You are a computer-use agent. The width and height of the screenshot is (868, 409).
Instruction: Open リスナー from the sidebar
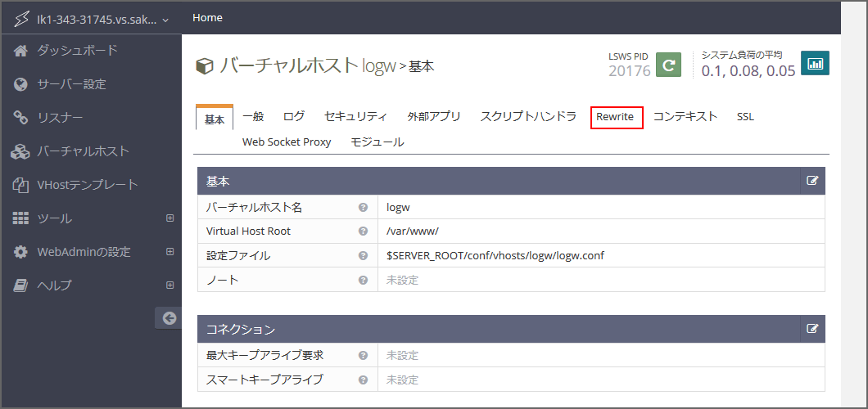[60, 118]
